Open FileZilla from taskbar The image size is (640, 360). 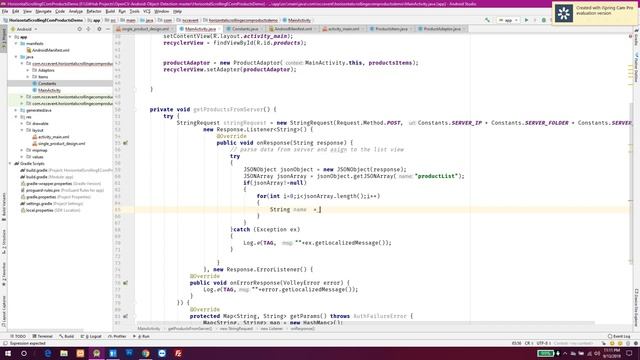[x=178, y=353]
